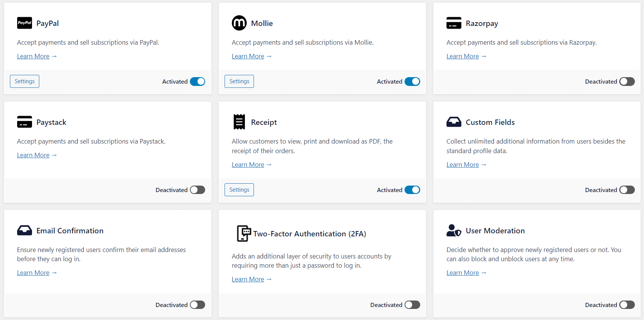Click the Mollie card title
Screen dimensions: 644x320
click(262, 23)
